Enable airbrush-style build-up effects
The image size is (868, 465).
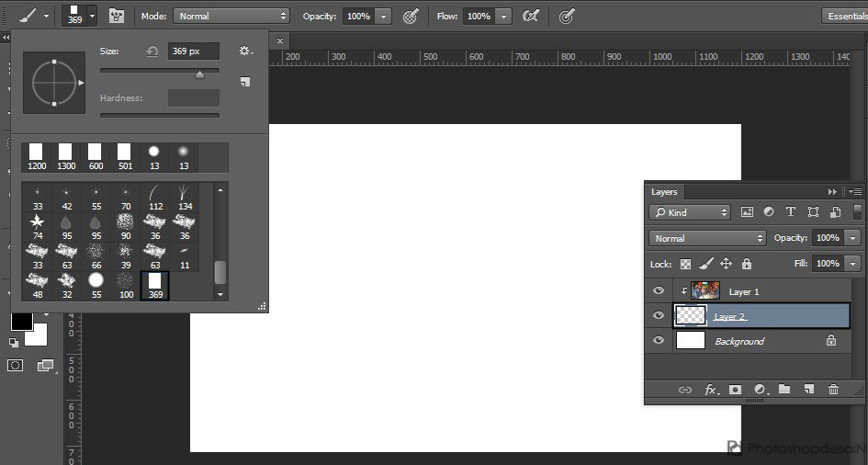tap(530, 17)
